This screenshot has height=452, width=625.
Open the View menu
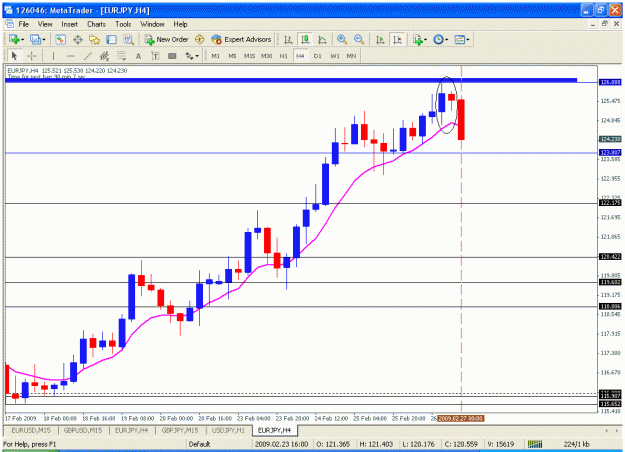pos(45,24)
